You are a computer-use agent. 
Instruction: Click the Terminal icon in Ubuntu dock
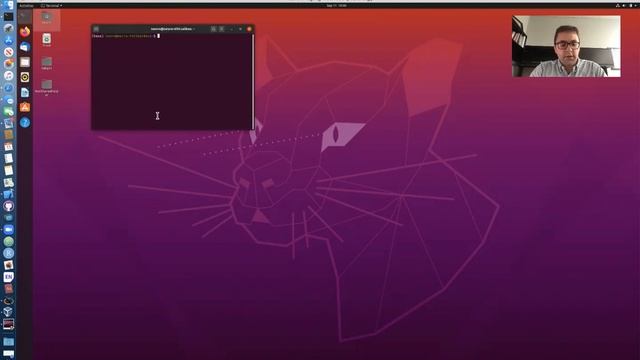tap(25, 17)
